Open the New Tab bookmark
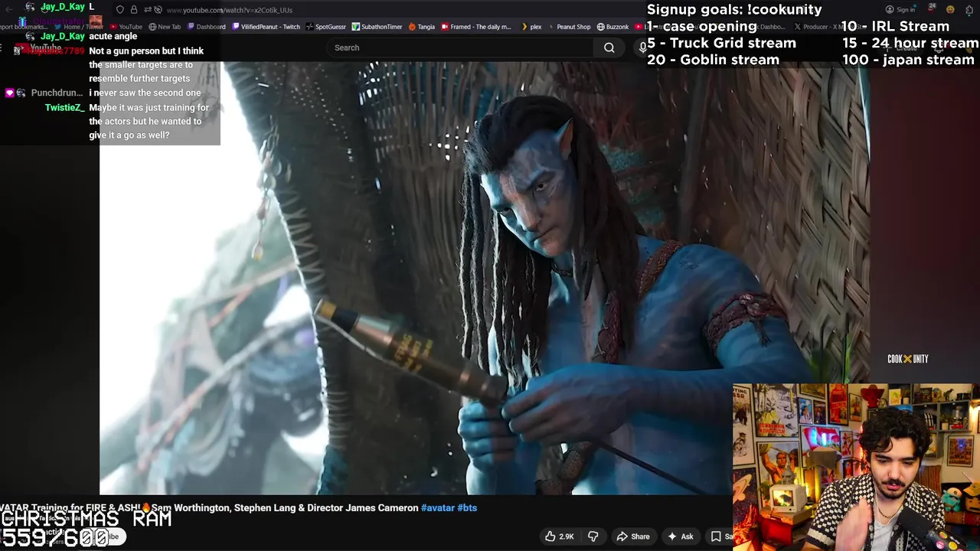Viewport: 980px width, 551px height. (x=165, y=27)
